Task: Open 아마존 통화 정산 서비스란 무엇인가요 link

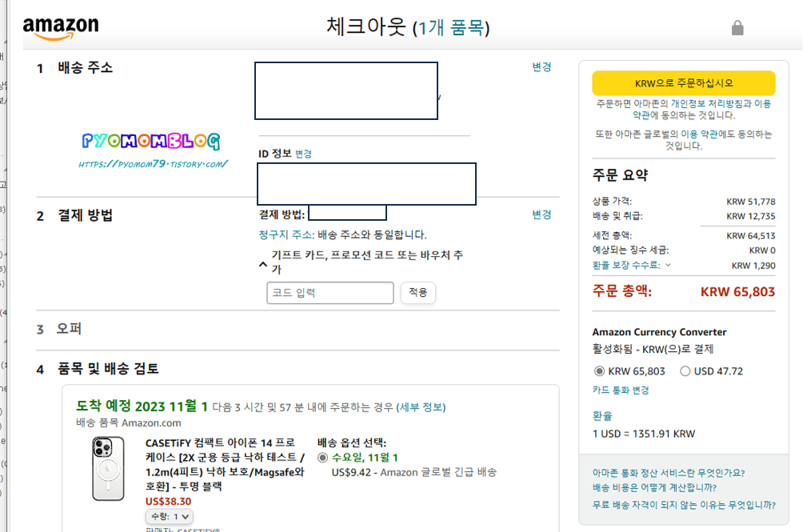Action: click(x=669, y=473)
